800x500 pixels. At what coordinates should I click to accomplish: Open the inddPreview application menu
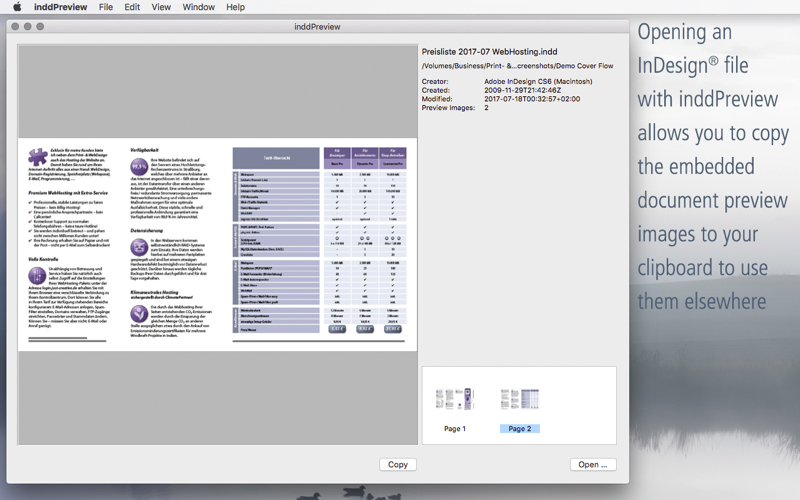point(60,7)
